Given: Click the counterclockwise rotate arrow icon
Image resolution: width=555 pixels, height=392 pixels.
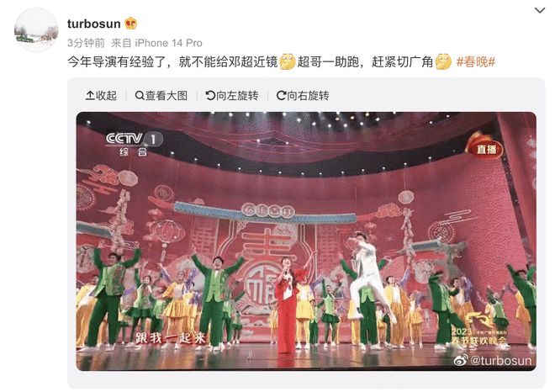Looking at the screenshot, I should pyautogui.click(x=210, y=96).
